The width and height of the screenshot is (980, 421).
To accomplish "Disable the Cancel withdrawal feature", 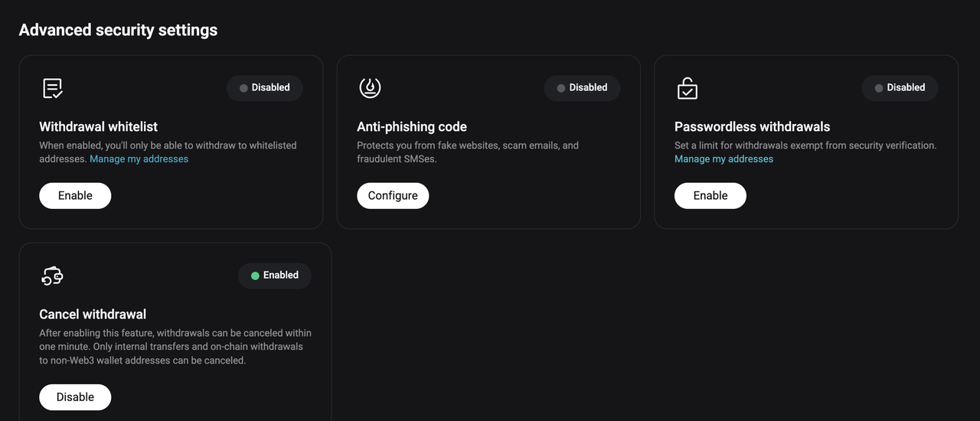I will pyautogui.click(x=75, y=397).
